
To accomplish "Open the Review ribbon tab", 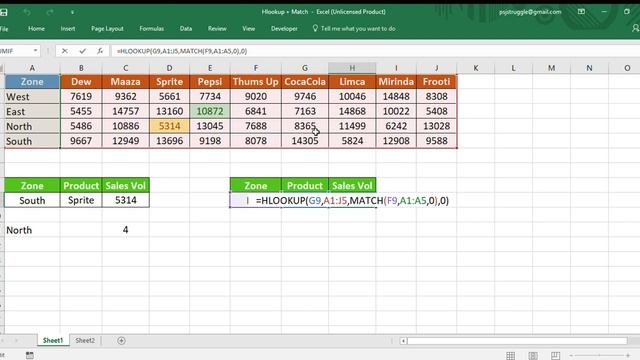I will pyautogui.click(x=217, y=29).
